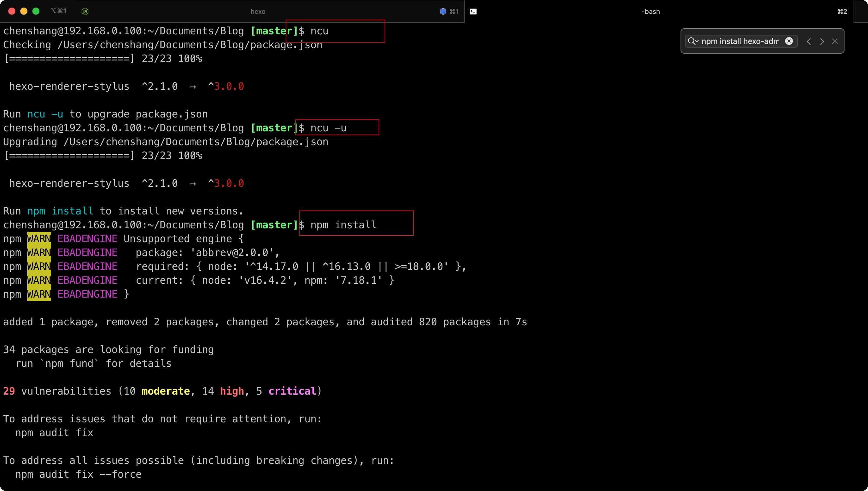Close the find bar

coord(835,42)
